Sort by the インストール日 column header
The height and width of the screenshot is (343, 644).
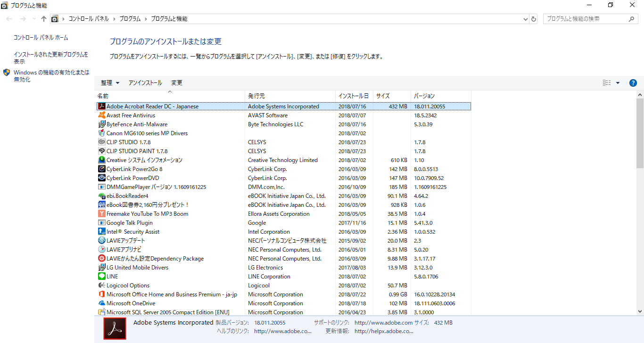coord(354,96)
